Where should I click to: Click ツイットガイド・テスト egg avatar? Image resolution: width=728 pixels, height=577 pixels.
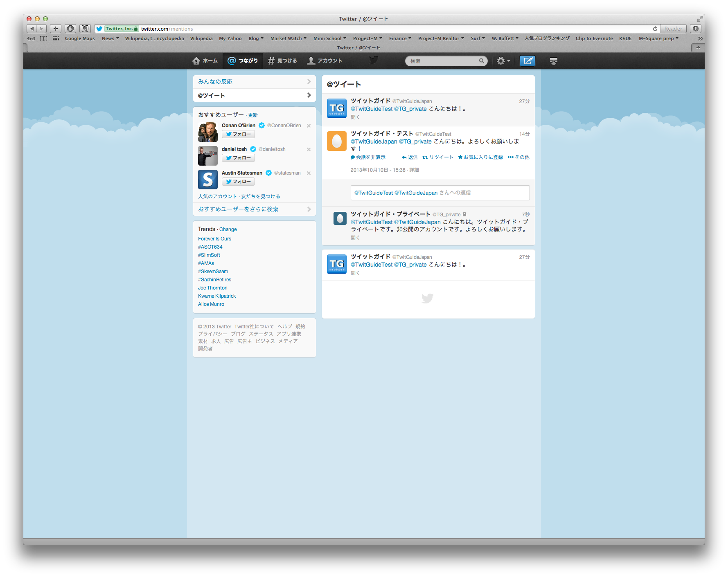click(x=337, y=141)
